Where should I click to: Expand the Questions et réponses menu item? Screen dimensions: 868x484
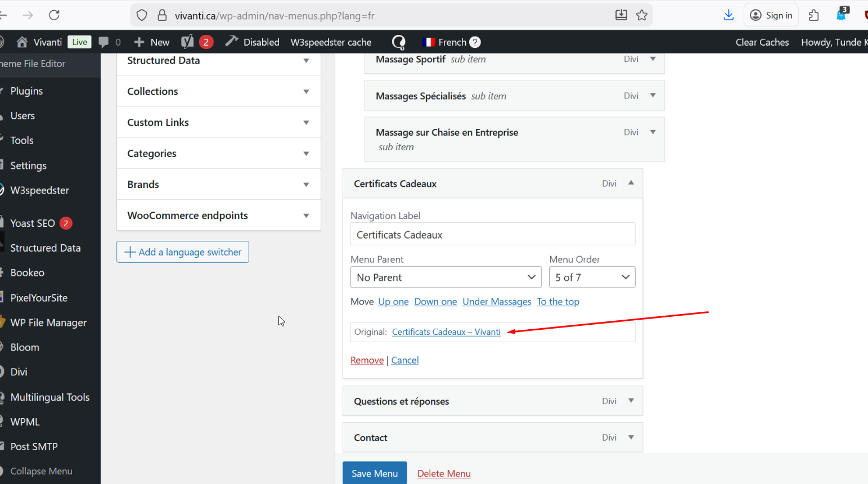[631, 401]
